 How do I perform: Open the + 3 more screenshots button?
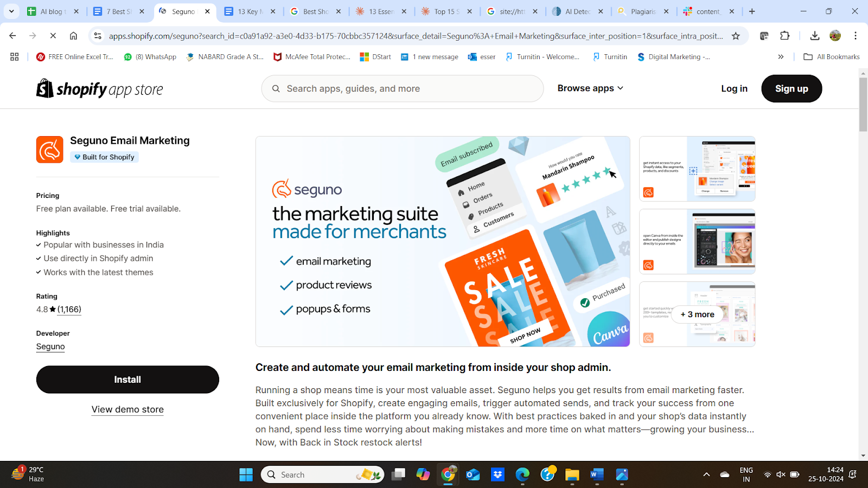tap(697, 314)
